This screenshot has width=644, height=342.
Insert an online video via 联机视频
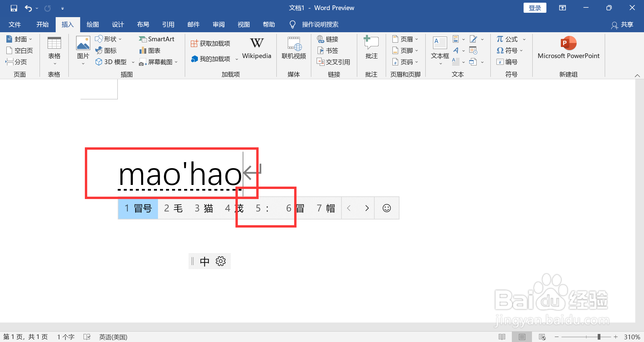click(293, 49)
